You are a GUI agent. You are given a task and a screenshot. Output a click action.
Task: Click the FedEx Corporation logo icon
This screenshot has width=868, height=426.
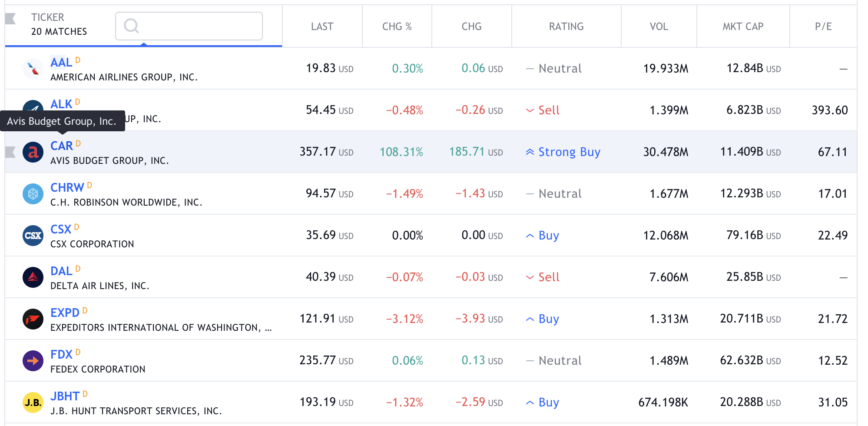[33, 361]
